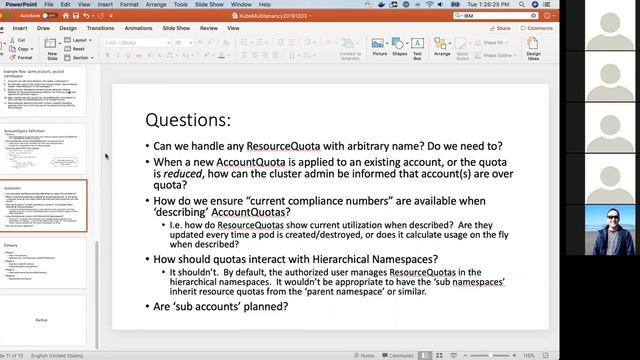
Task: Click the zoom slider handle
Action: point(491,356)
